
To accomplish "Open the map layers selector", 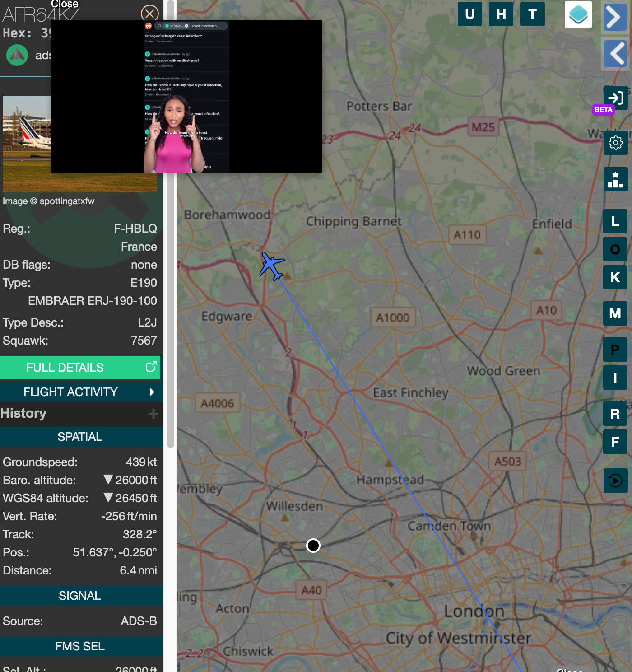I will (x=578, y=14).
